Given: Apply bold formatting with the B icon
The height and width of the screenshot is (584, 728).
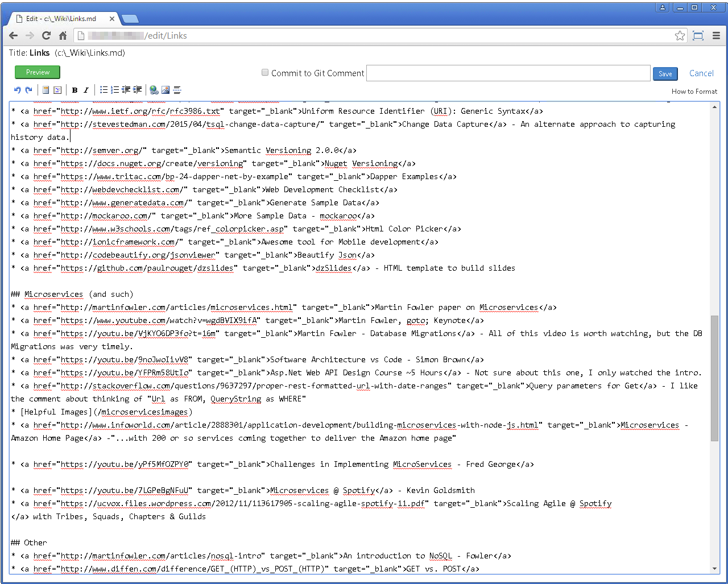Looking at the screenshot, I should [x=75, y=90].
